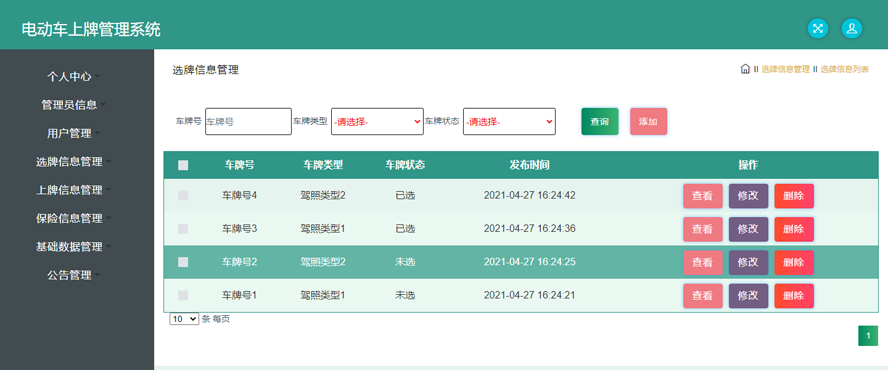The height and width of the screenshot is (370, 888).
Task: Open the 选牌信息列表 breadcrumb link
Action: [x=844, y=69]
